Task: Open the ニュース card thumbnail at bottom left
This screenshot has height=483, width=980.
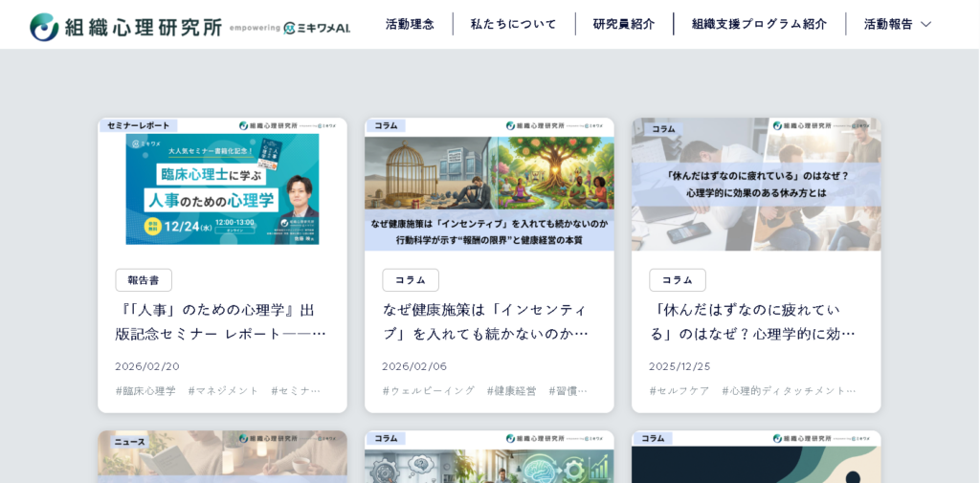Action: point(222,457)
